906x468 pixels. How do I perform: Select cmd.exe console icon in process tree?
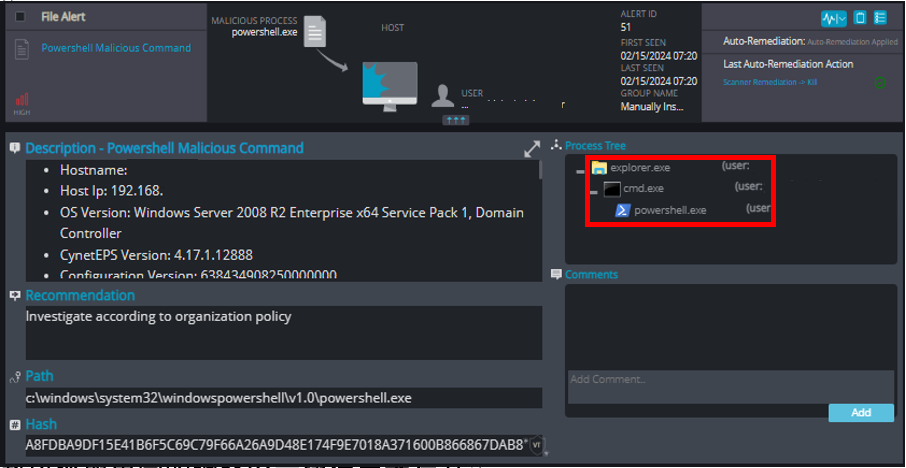click(x=612, y=189)
